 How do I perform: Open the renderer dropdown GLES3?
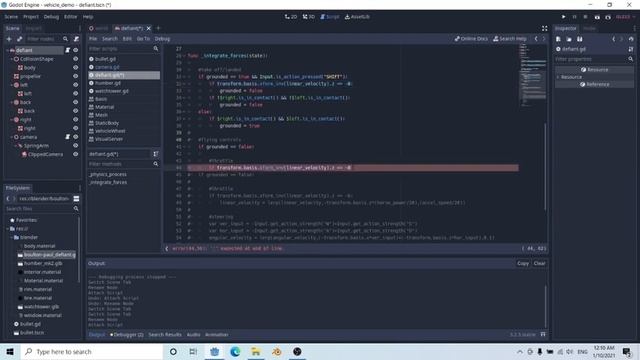tap(625, 17)
